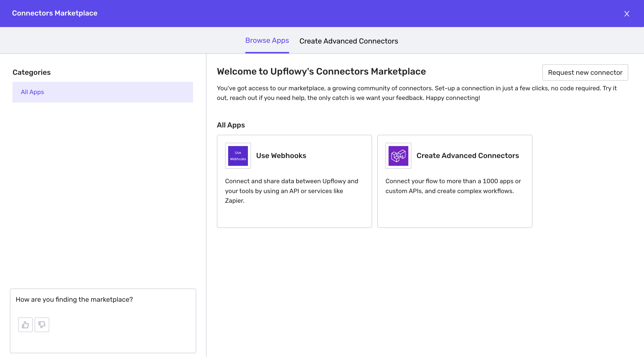The width and height of the screenshot is (644, 357).
Task: Click the Create Advanced Connectors cubes icon
Action: tap(398, 156)
